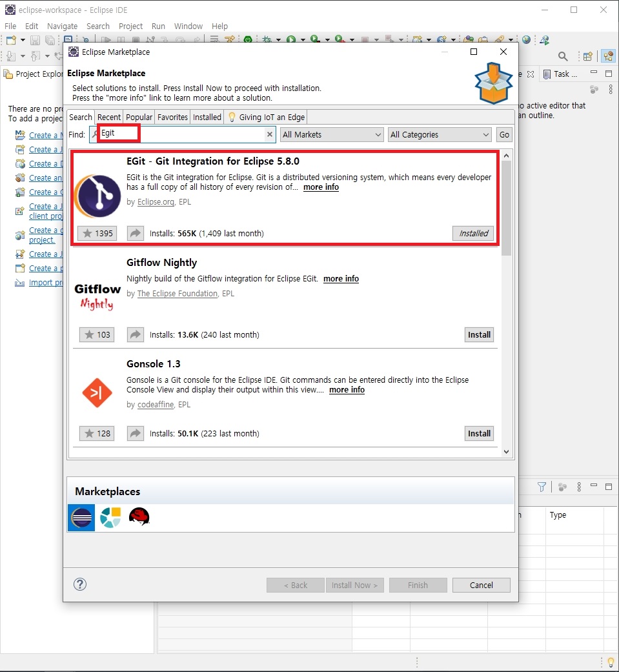The height and width of the screenshot is (672, 619).
Task: Open the Project menu
Action: pyautogui.click(x=130, y=26)
